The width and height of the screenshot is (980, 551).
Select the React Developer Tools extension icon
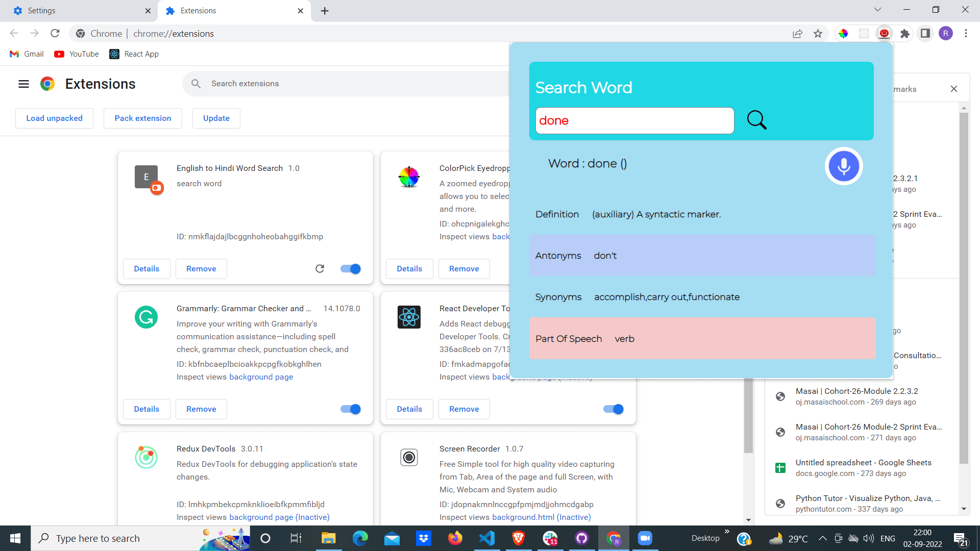pyautogui.click(x=409, y=317)
